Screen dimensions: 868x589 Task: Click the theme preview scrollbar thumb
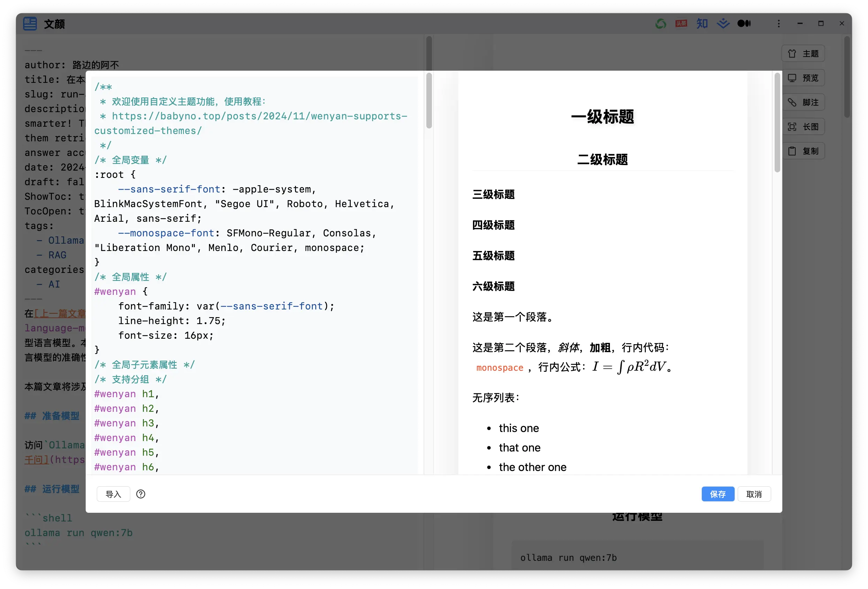pos(777,123)
